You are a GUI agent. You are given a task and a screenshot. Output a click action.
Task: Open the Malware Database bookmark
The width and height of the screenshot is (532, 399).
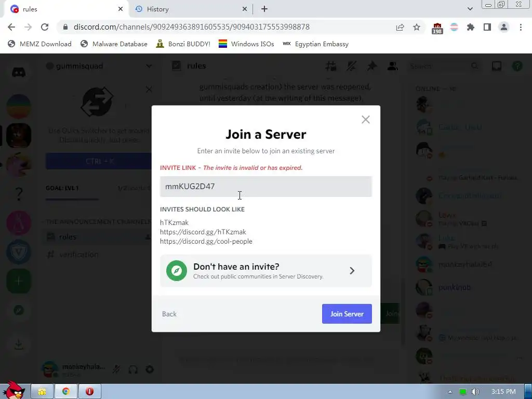[x=114, y=44]
